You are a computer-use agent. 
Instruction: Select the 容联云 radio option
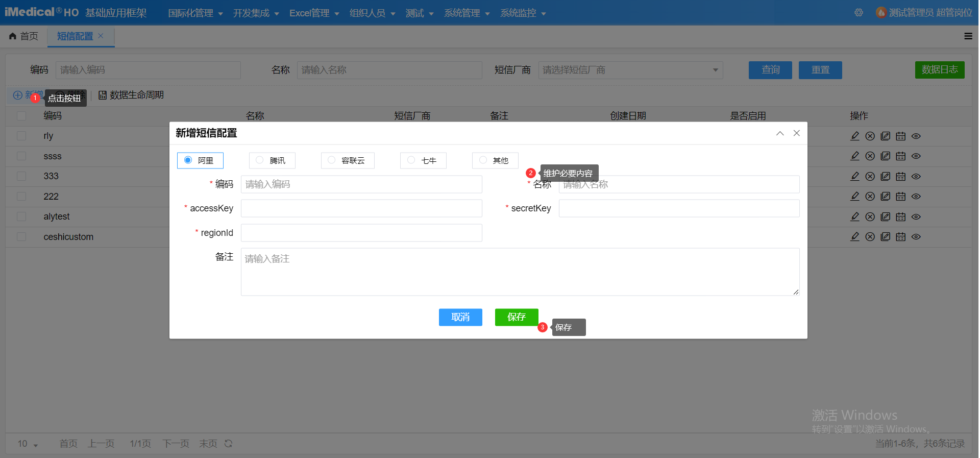tap(332, 160)
